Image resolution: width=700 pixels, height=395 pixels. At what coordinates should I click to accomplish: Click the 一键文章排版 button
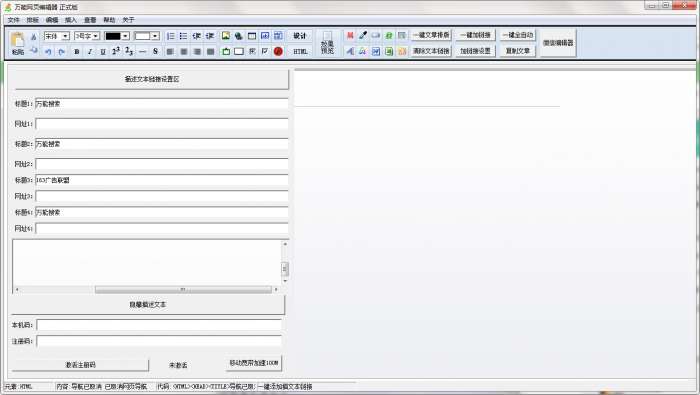pyautogui.click(x=431, y=35)
